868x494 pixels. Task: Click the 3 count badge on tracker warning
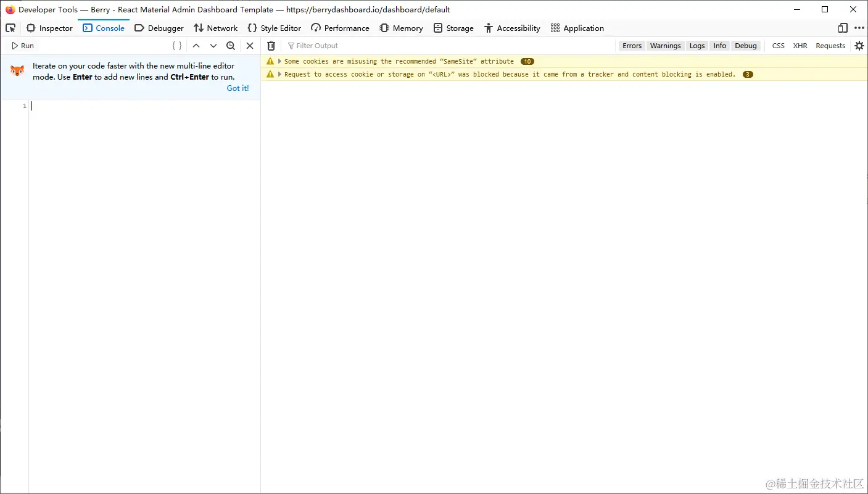pyautogui.click(x=748, y=74)
